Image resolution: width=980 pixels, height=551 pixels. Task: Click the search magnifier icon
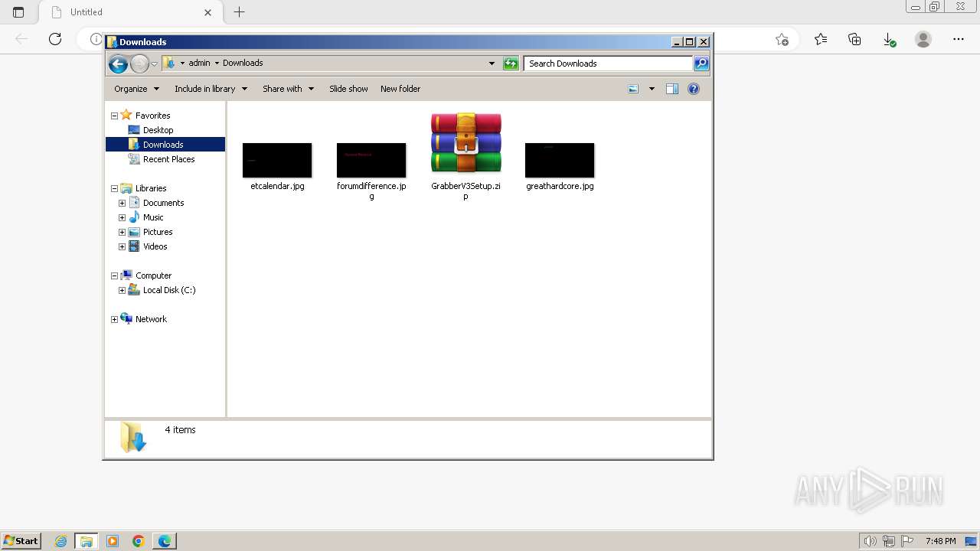tap(701, 64)
